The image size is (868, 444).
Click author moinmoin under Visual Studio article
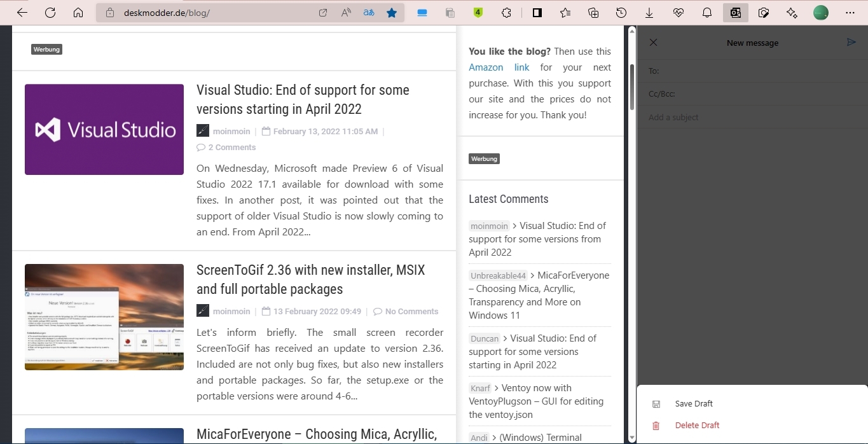tap(231, 132)
